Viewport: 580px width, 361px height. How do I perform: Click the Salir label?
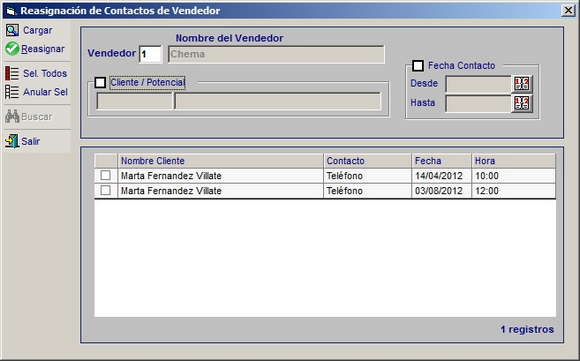(31, 141)
